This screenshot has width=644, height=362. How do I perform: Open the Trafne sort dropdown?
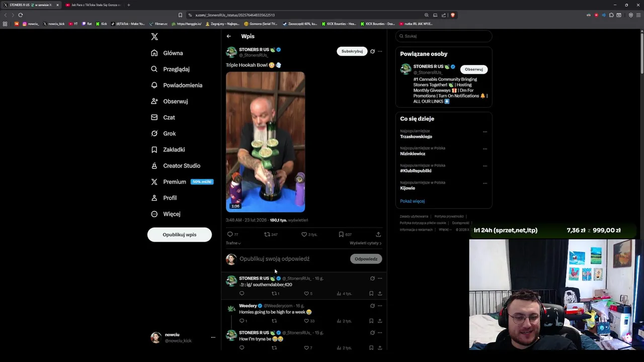tap(233, 243)
